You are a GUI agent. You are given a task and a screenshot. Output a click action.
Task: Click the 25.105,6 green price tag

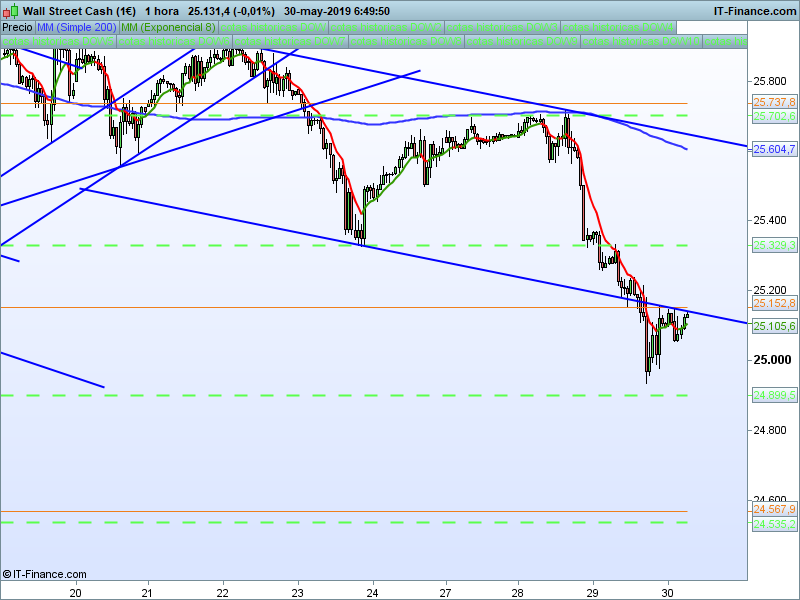click(774, 326)
